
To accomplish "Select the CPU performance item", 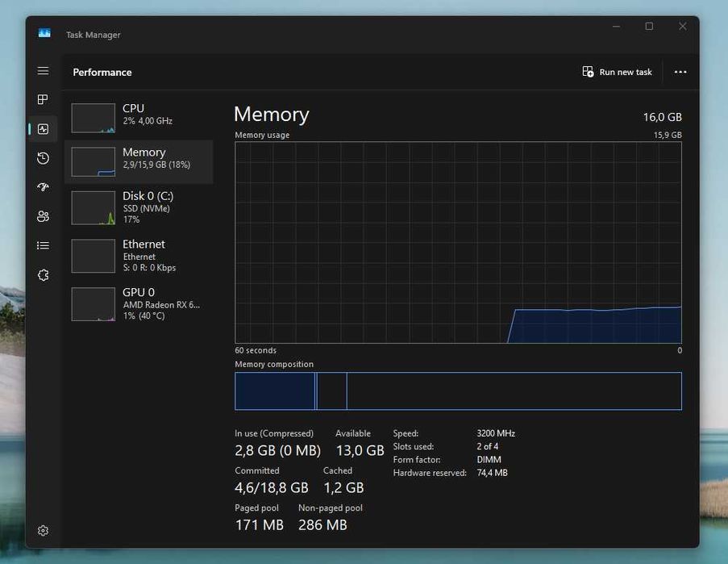I will tap(139, 118).
